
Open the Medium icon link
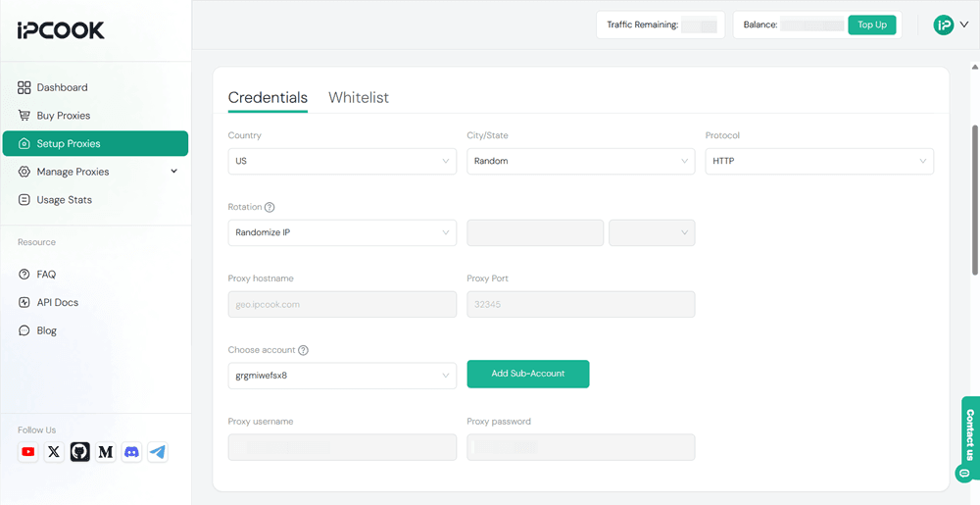click(106, 452)
